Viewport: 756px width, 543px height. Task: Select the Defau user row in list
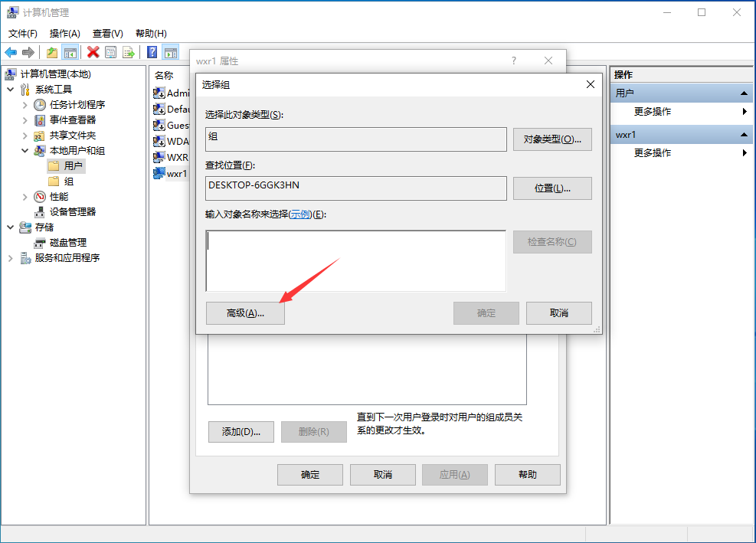pyautogui.click(x=171, y=109)
